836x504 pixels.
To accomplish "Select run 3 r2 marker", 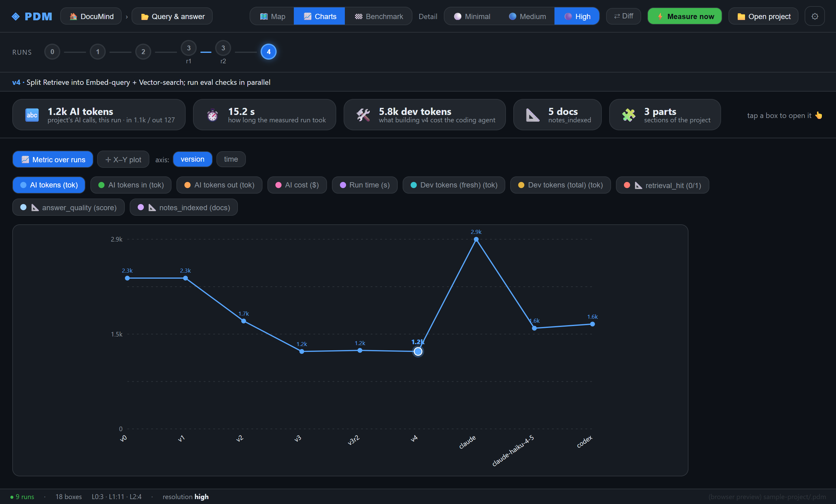I will pos(223,48).
